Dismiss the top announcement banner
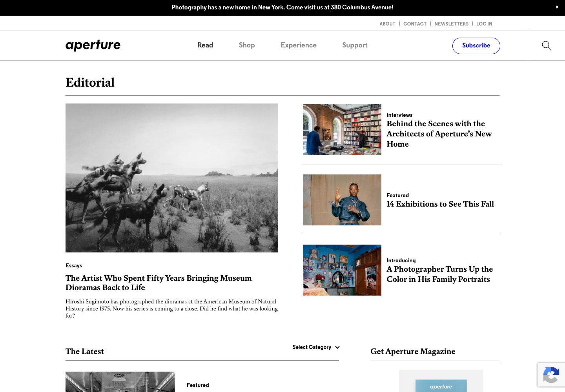This screenshot has height=392, width=565. click(557, 7)
